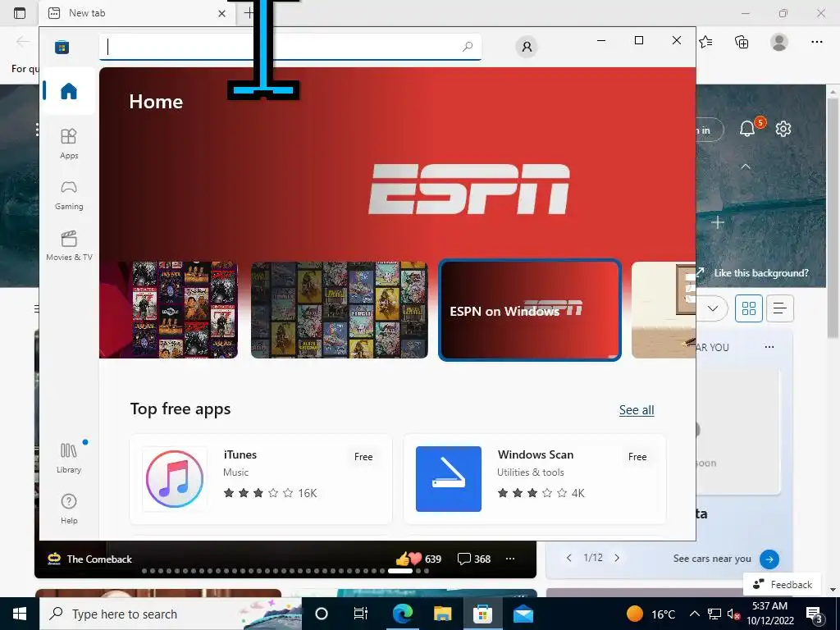The image size is (840, 630).
Task: Click the muted volume tray icon
Action: (733, 614)
